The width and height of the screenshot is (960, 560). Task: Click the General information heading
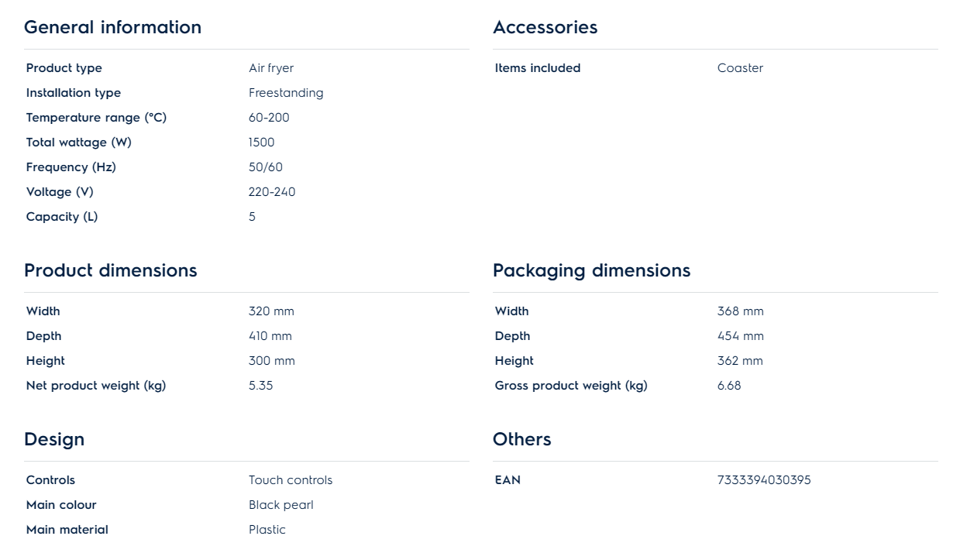[x=112, y=27]
